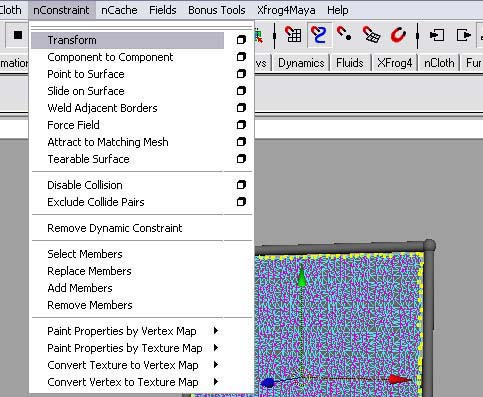Image resolution: width=483 pixels, height=397 pixels.
Task: Click input connections arrow icon
Action: 437,35
